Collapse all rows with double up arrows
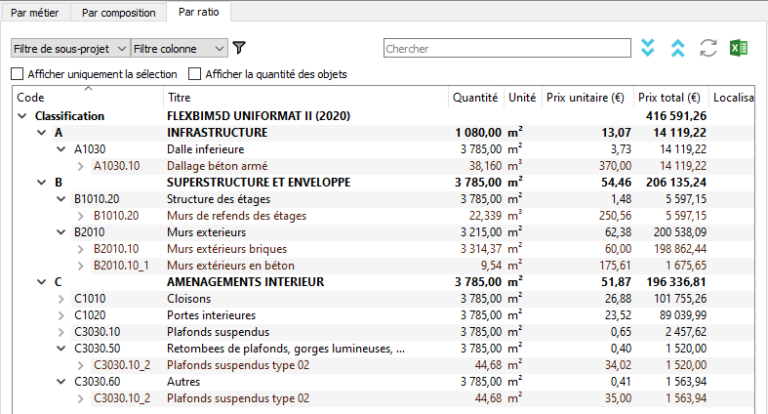The image size is (768, 414). pos(678,48)
